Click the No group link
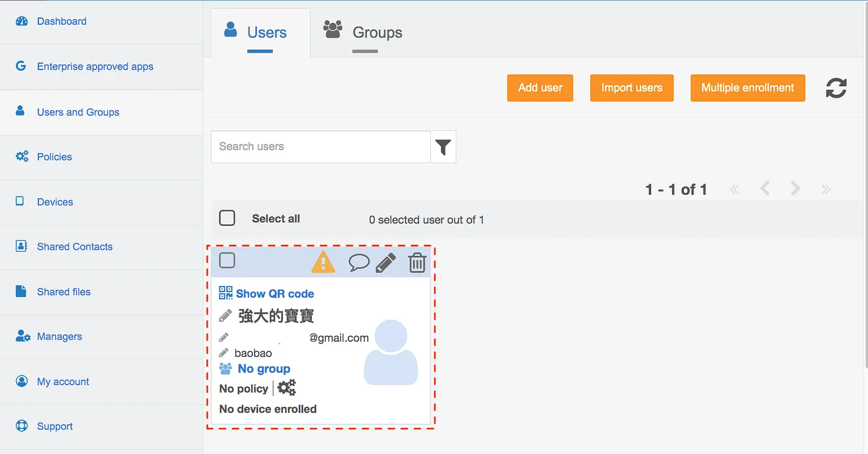The width and height of the screenshot is (868, 454). (x=264, y=369)
